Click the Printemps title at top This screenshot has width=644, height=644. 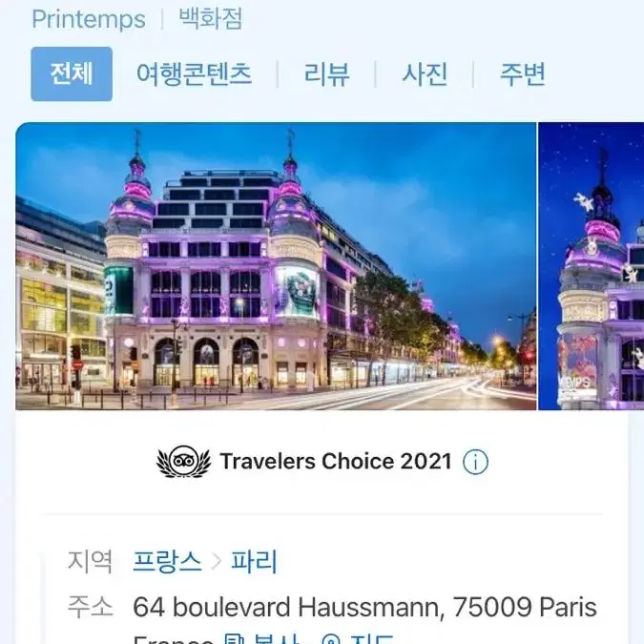[89, 19]
